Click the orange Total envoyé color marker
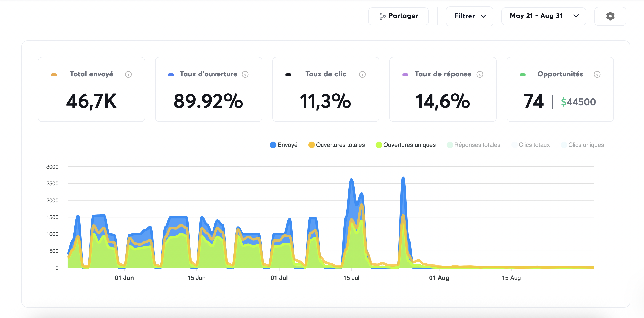644x318 pixels. (x=54, y=75)
